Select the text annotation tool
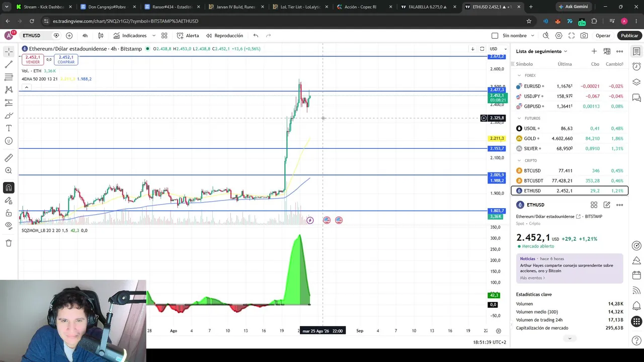 pyautogui.click(x=9, y=128)
